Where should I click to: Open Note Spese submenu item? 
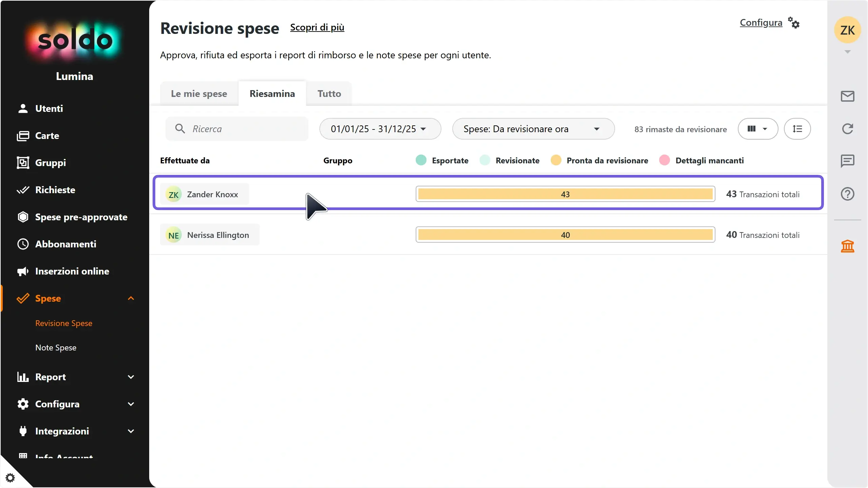click(56, 348)
